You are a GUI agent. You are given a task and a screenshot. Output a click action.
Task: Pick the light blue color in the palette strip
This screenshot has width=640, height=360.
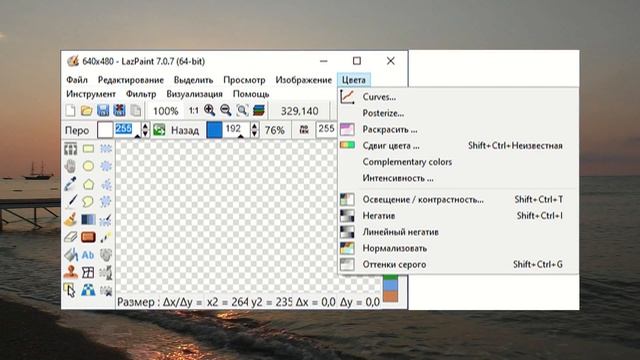pos(390,285)
